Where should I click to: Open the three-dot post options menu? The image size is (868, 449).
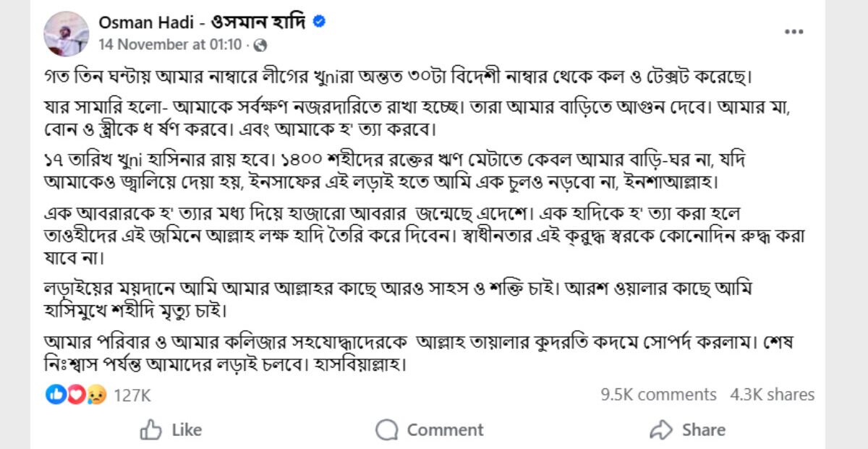tap(793, 33)
